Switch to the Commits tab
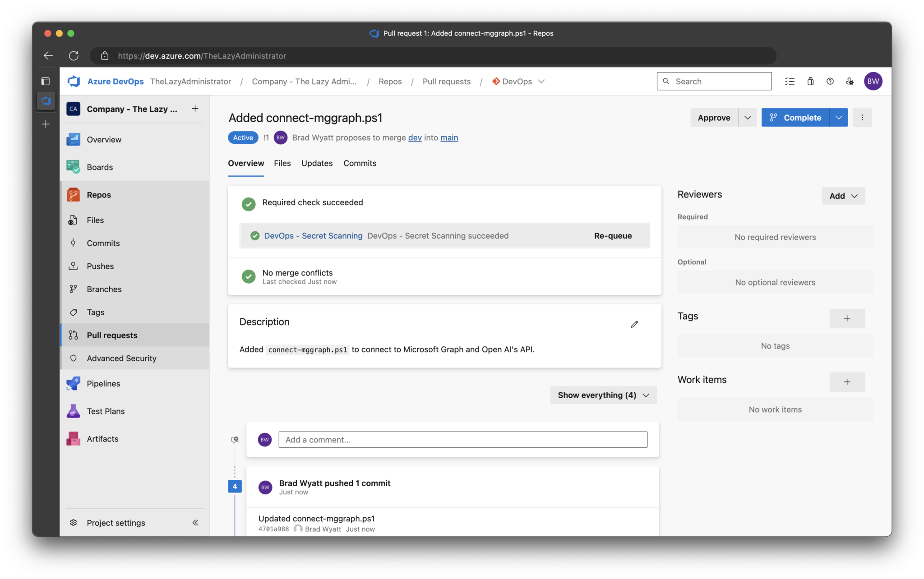The image size is (924, 579). 360,163
